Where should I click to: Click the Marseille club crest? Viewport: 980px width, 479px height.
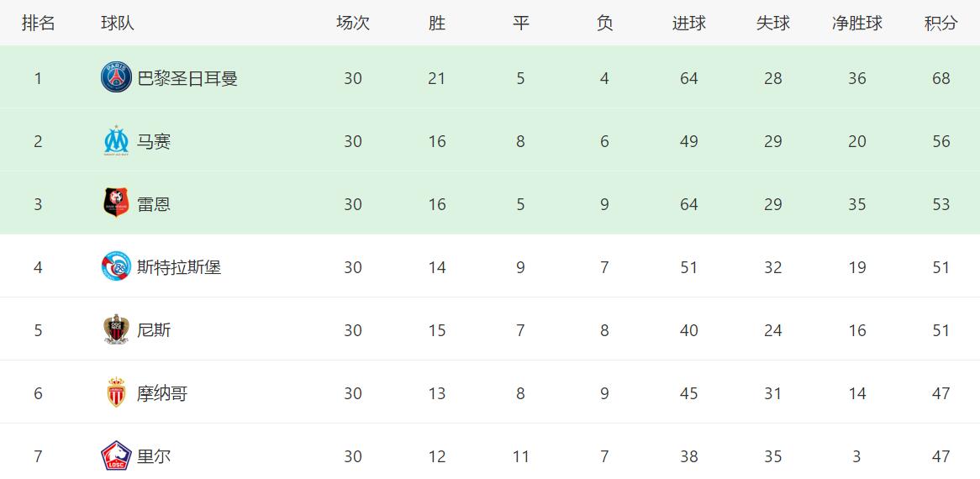(116, 140)
